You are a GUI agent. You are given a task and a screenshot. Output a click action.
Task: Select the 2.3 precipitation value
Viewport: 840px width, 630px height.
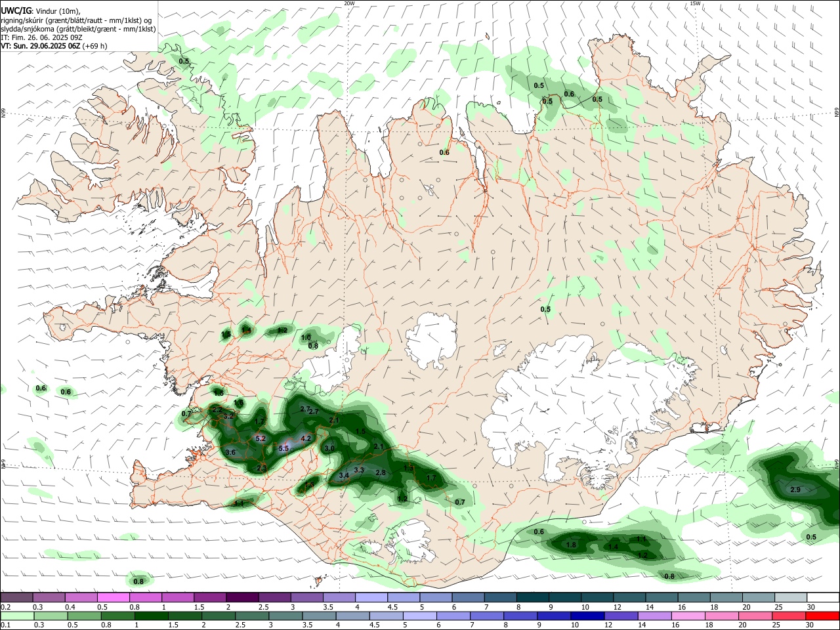(x=262, y=468)
